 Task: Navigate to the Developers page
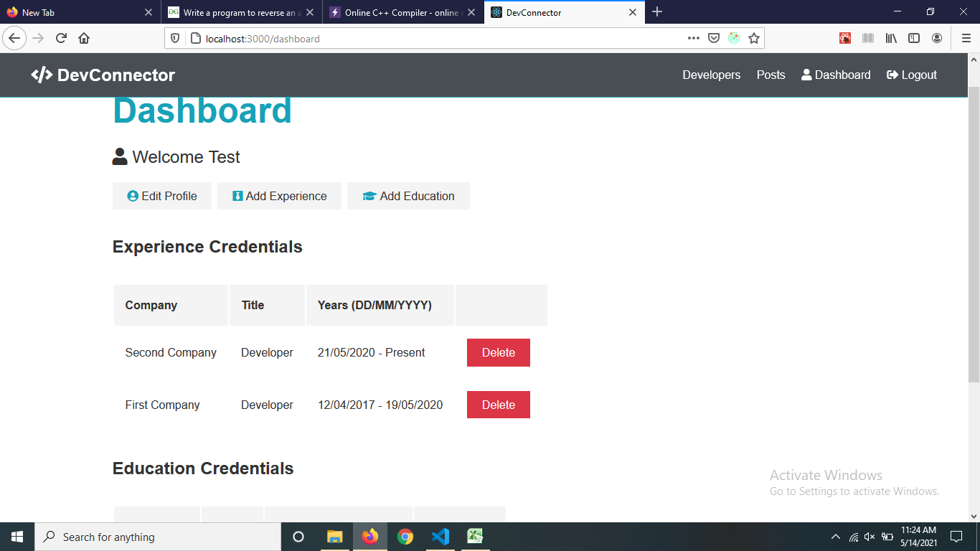click(711, 74)
